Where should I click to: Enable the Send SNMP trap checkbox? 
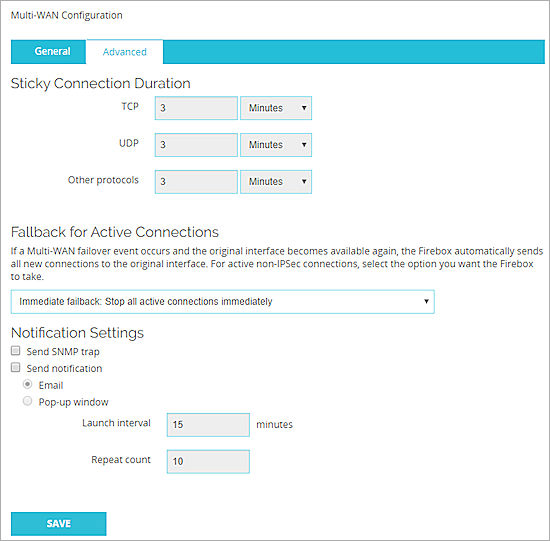[x=15, y=350]
